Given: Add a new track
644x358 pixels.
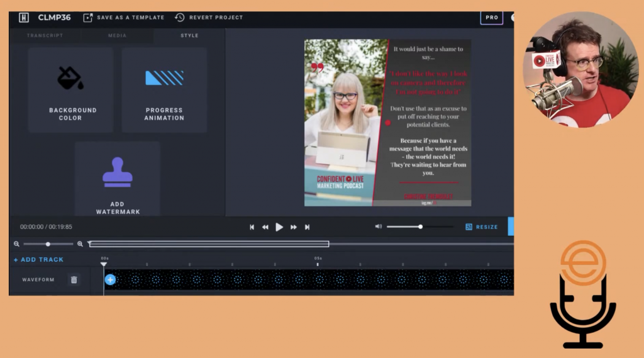Looking at the screenshot, I should tap(38, 260).
